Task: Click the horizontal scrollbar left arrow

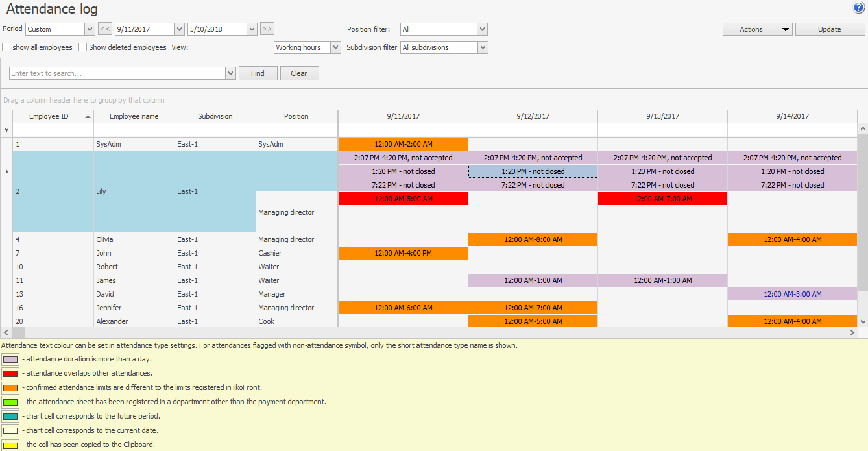Action: pyautogui.click(x=6, y=332)
